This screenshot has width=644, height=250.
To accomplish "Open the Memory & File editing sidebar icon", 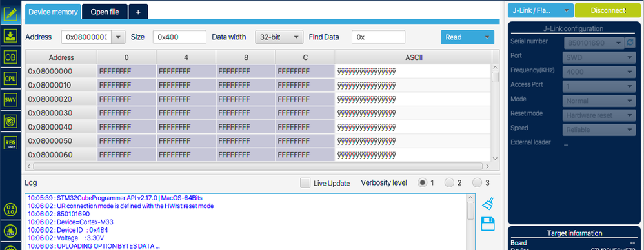I will pyautogui.click(x=10, y=14).
